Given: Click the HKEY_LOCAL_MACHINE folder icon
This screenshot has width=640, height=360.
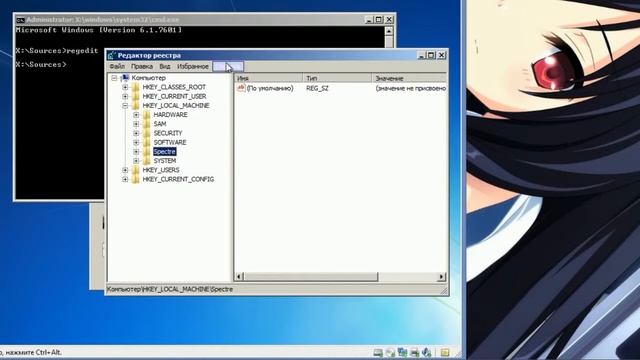Looking at the screenshot, I should pos(136,105).
